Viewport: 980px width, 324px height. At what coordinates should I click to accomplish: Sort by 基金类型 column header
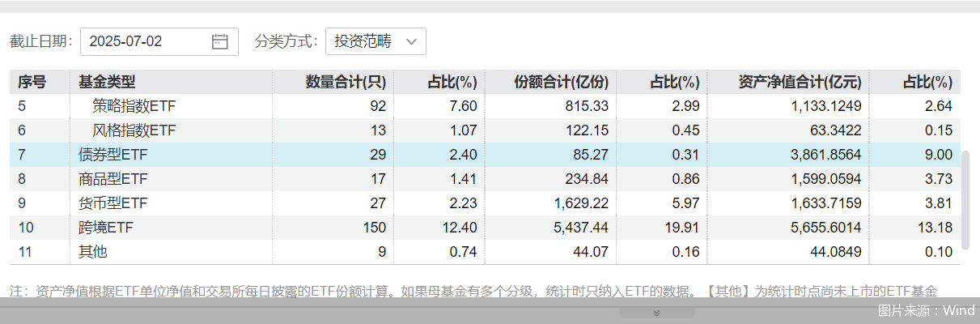(107, 82)
